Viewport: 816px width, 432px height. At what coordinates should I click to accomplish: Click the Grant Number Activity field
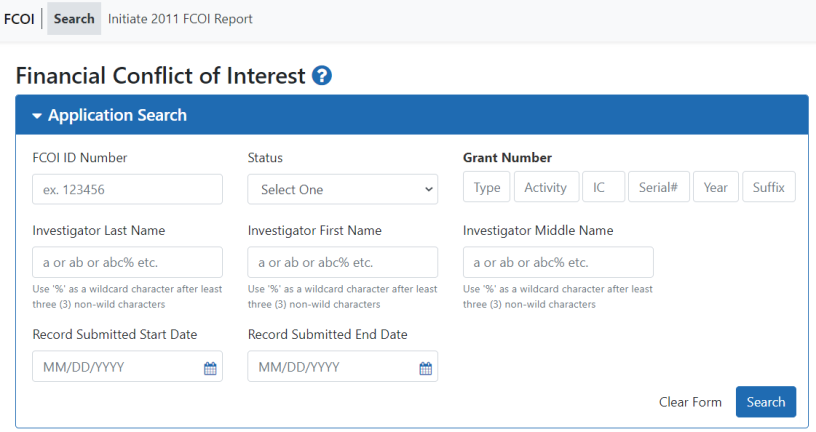[x=545, y=187]
